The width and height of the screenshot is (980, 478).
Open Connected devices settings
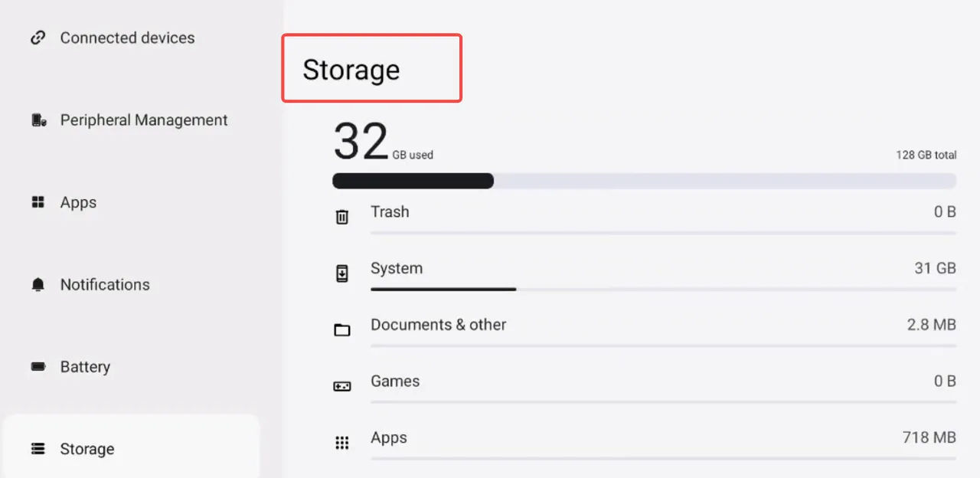pyautogui.click(x=127, y=38)
